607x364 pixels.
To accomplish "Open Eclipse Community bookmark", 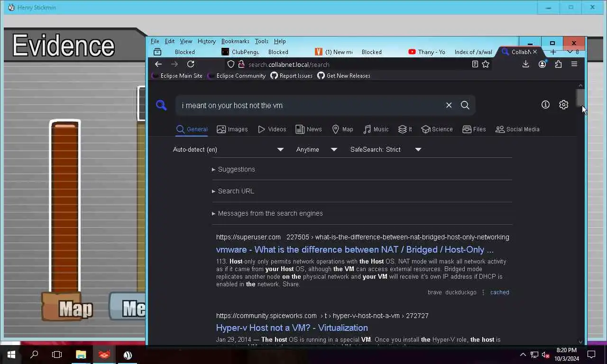I will (237, 76).
